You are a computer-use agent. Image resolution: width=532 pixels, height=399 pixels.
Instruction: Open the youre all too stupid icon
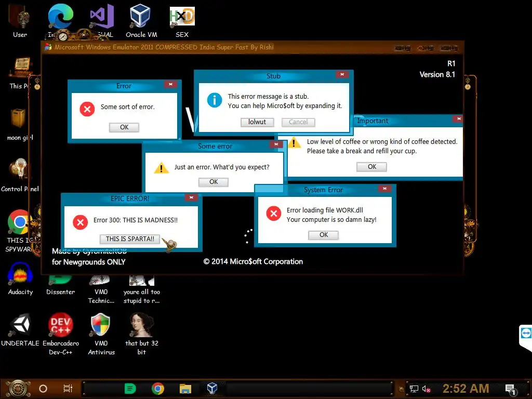pyautogui.click(x=141, y=290)
